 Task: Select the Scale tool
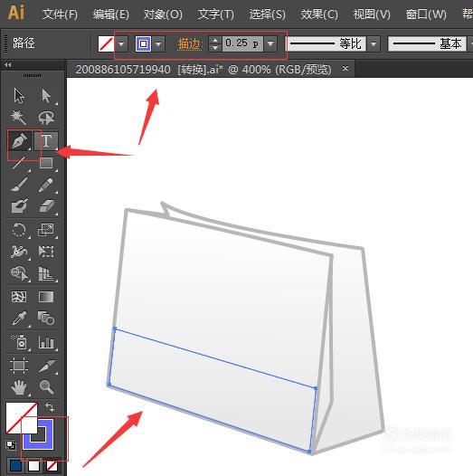click(46, 230)
